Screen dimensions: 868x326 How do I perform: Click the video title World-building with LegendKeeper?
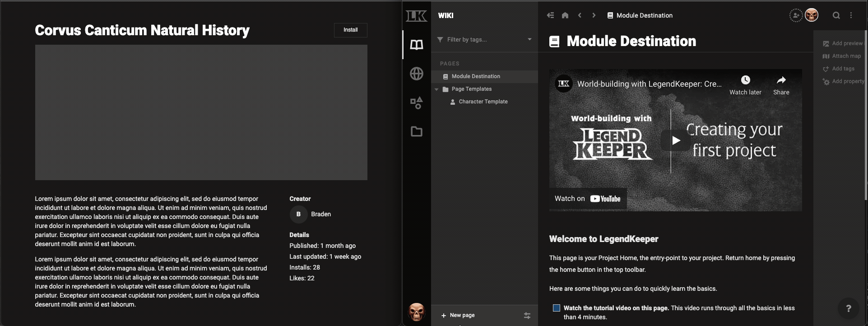point(649,84)
